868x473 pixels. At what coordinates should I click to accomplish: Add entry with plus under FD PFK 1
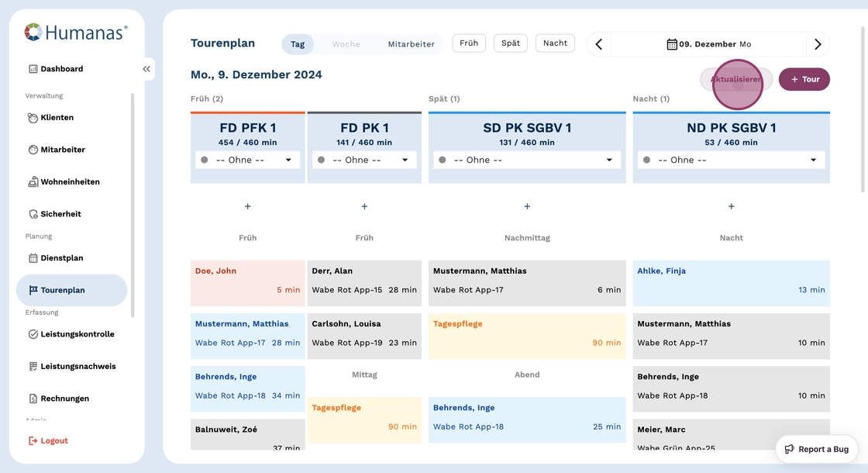247,206
